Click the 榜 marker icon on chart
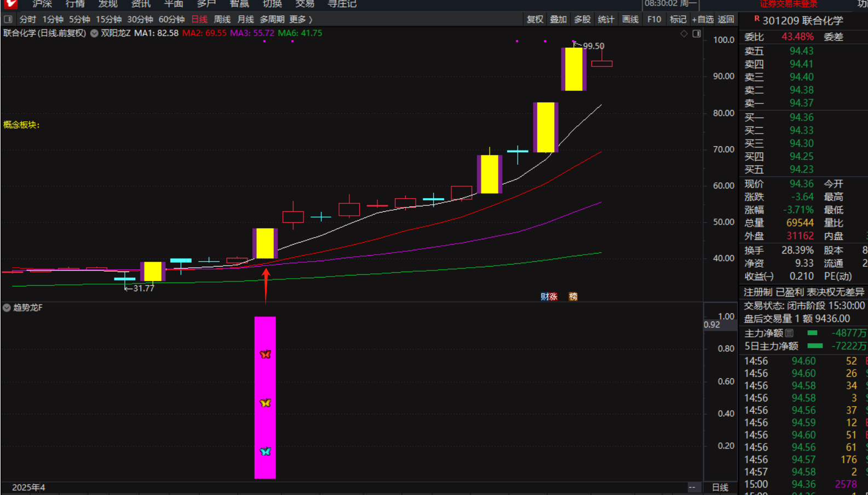 click(573, 297)
